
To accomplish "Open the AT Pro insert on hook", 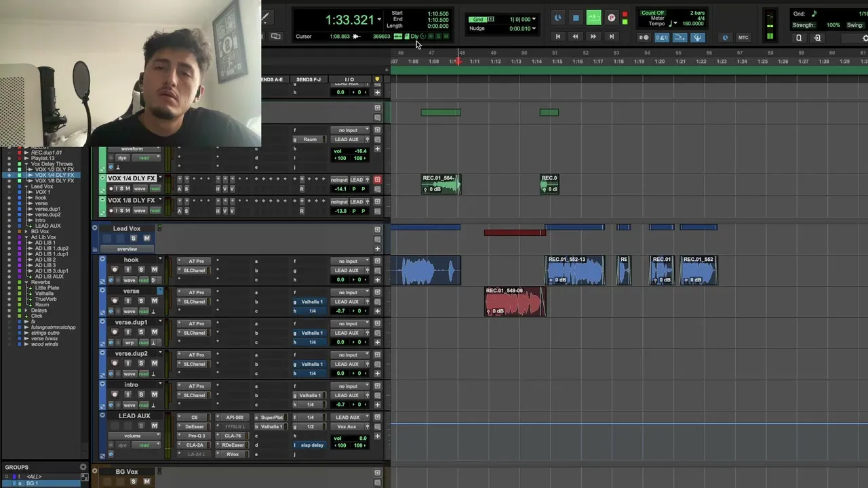I will 195,261.
